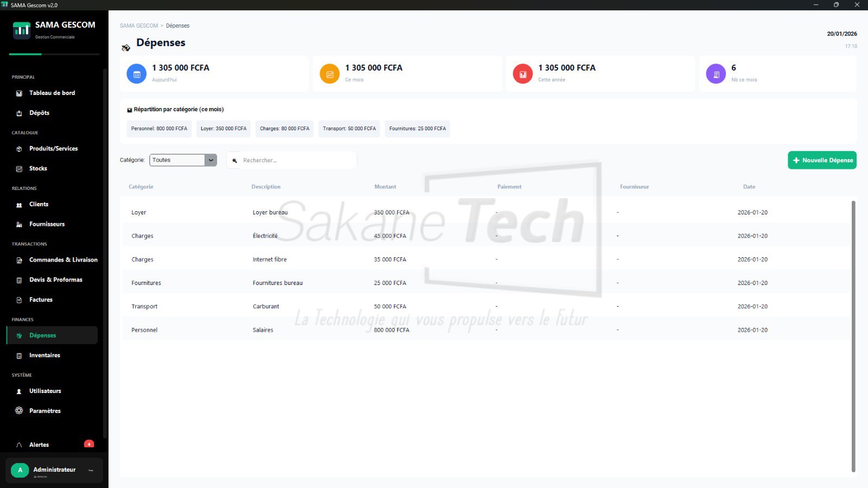Click Nouvelle Dépense button
The height and width of the screenshot is (488, 868).
(x=822, y=160)
